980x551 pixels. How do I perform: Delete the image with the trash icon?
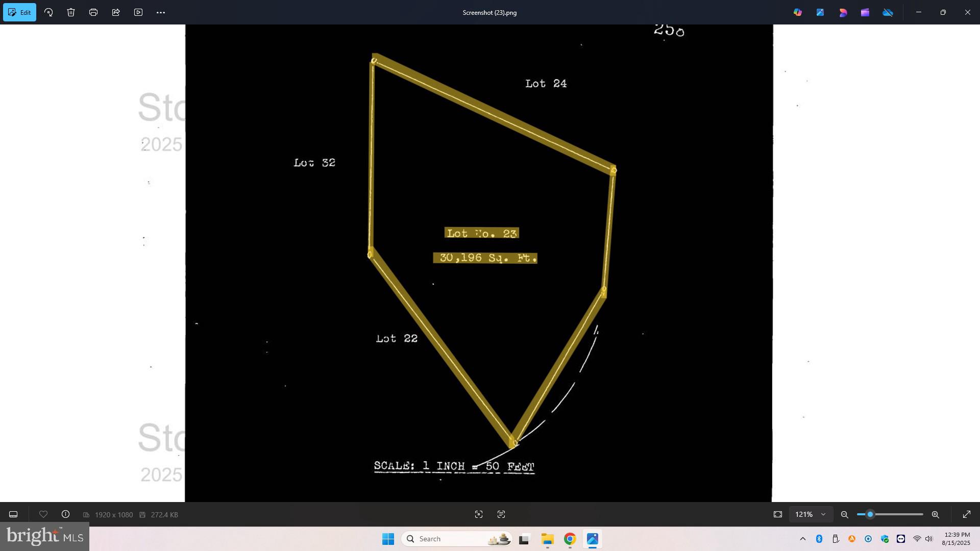71,12
